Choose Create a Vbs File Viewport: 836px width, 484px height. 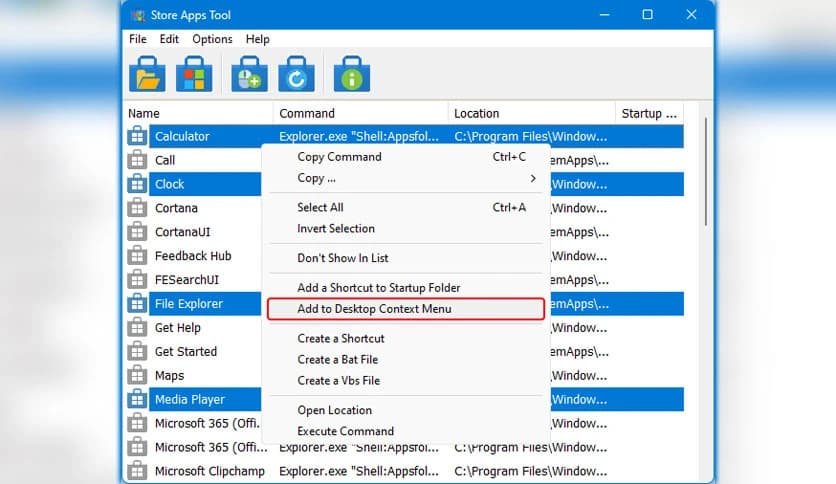click(406, 381)
